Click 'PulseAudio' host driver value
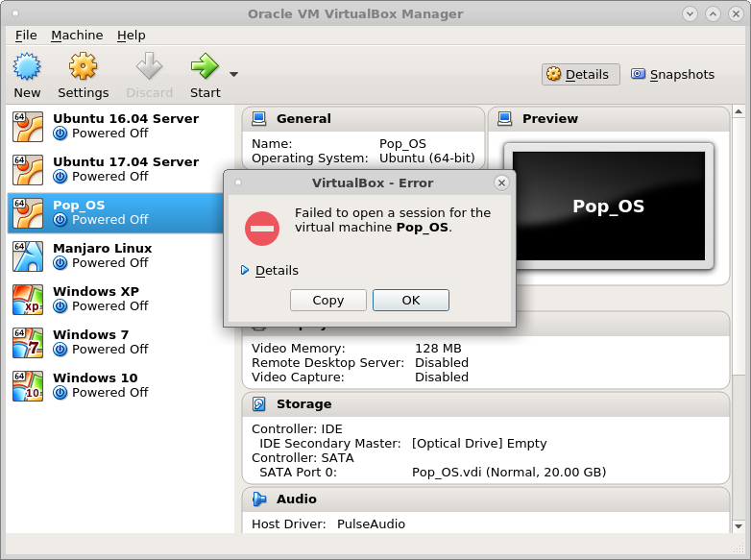This screenshot has width=751, height=560. 372,524
